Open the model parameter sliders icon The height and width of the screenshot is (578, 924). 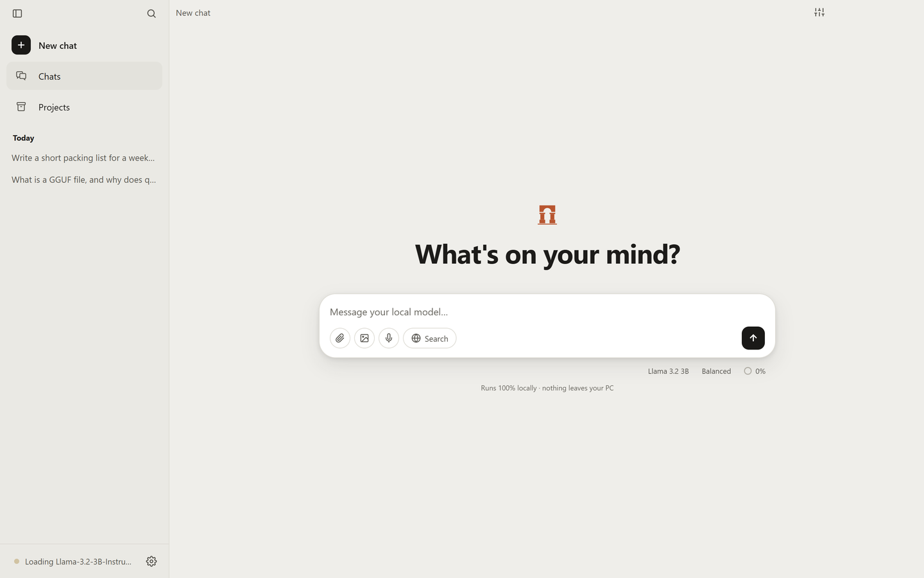click(x=819, y=12)
